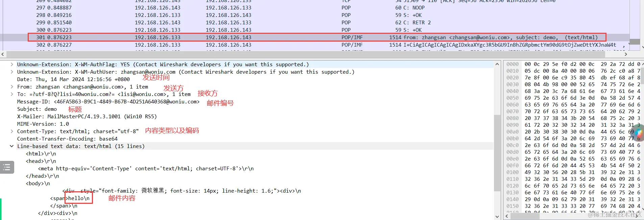Viewport: 644px width, 220px height.
Task: Click details pane vertical scrollbar thumb
Action: (x=497, y=153)
